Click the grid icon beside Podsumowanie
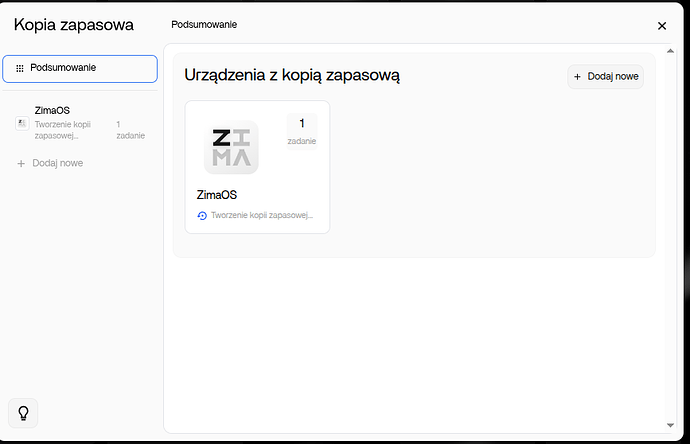Image resolution: width=690 pixels, height=444 pixels. click(20, 68)
